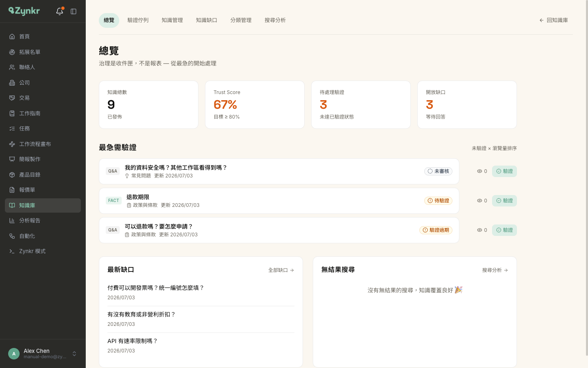Click the Q&A tag on 可以退款嗎 row
Image resolution: width=588 pixels, height=368 pixels.
pos(113,230)
